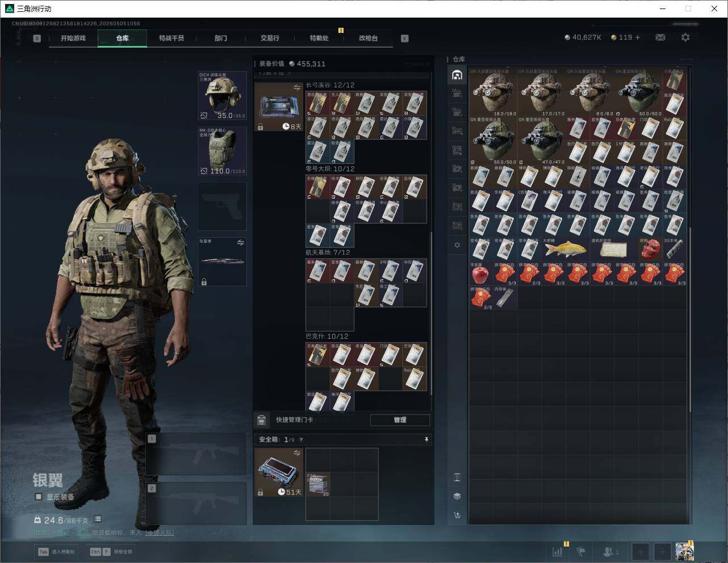This screenshot has height=563, width=728.
Task: Switch to the 仓库 tab
Action: click(122, 38)
